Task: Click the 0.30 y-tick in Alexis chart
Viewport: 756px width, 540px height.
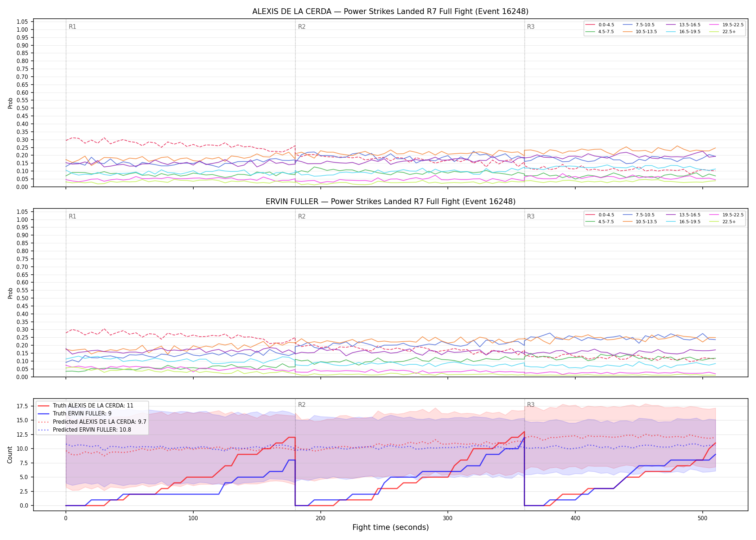Action: point(23,140)
